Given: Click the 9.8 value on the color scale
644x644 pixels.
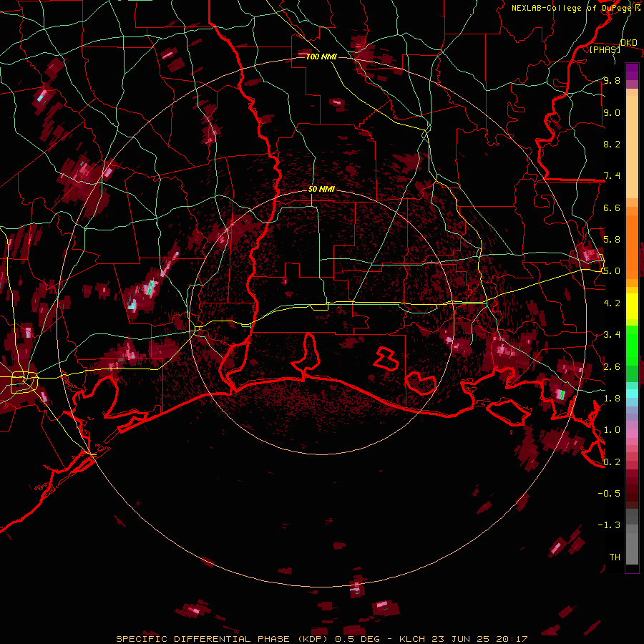Looking at the screenshot, I should coord(612,80).
